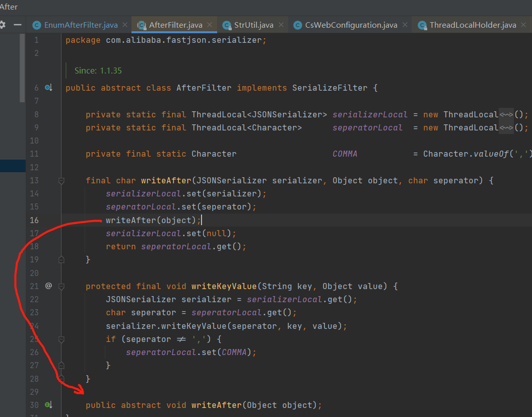Screen dimensions: 532x417
Task: Click the writeKeyValue method name on line 21
Action: point(224,287)
